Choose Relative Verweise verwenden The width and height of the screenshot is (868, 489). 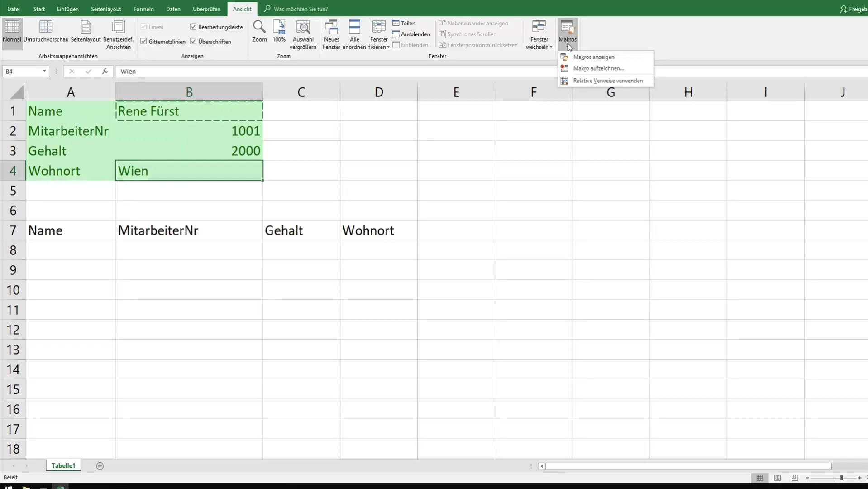coord(606,81)
